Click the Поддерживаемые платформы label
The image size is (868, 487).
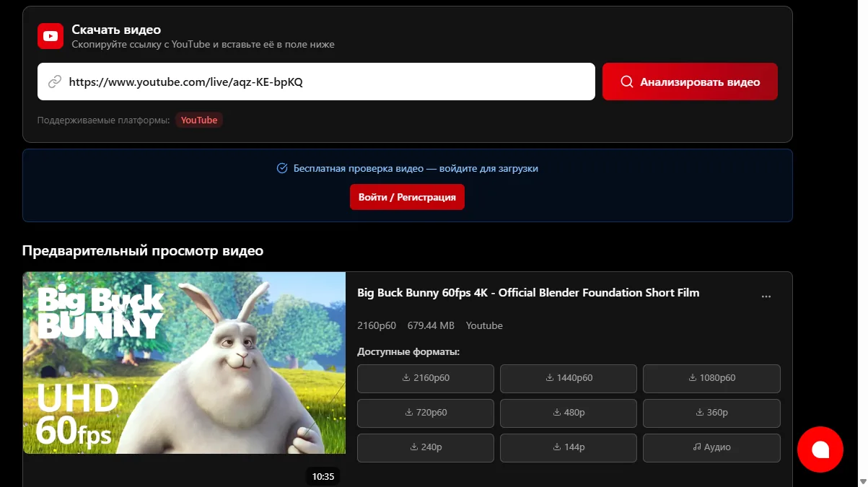[104, 120]
